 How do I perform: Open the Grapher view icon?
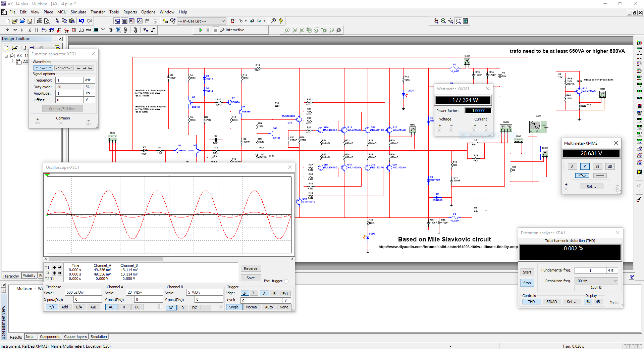(x=140, y=21)
